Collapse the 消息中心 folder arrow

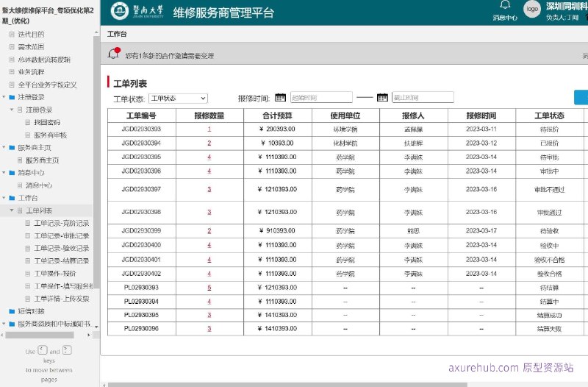tap(4, 173)
